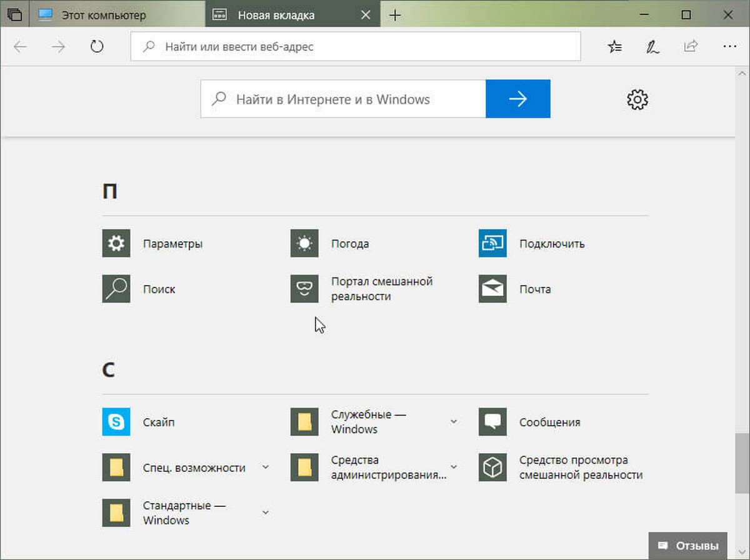
Task: Click the Стандартные — Windows folder icon
Action: click(116, 512)
